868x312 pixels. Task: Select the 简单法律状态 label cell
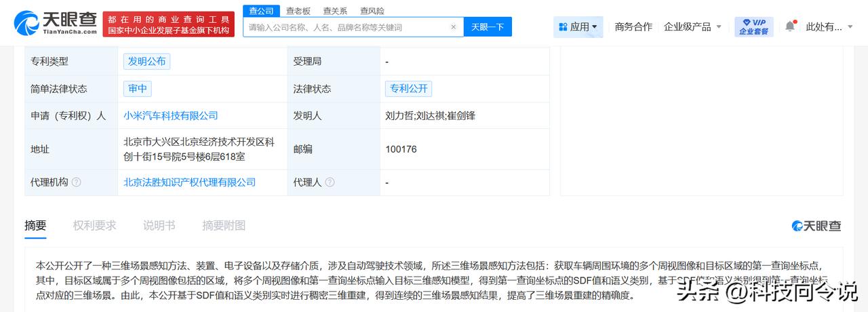71,89
